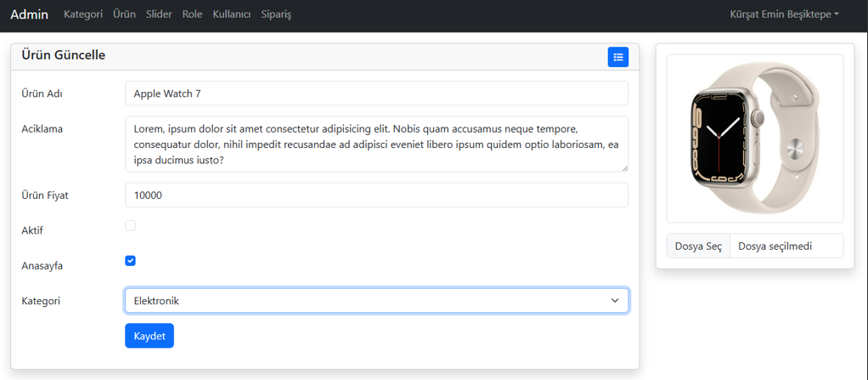Click inside the Aciklama text area
The image size is (868, 380).
pyautogui.click(x=376, y=144)
